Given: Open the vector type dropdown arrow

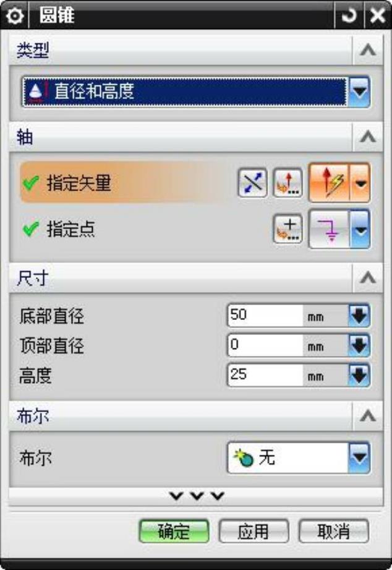Looking at the screenshot, I should pyautogui.click(x=360, y=183).
